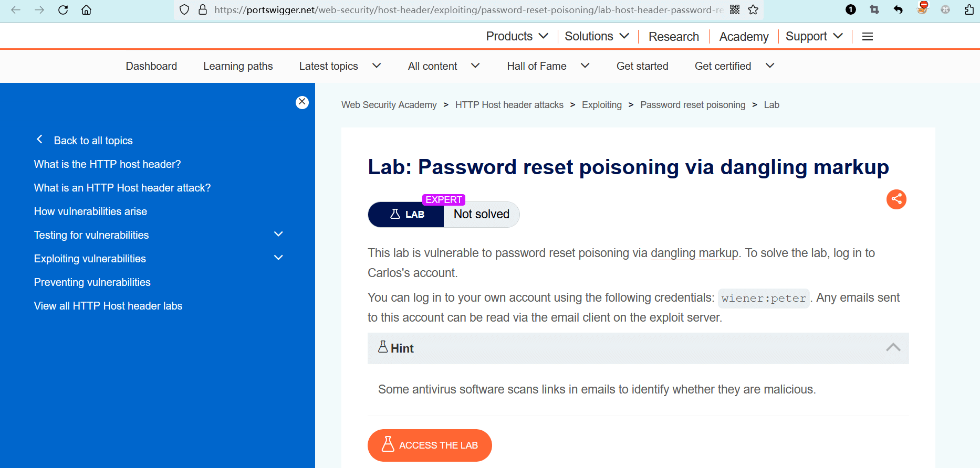The height and width of the screenshot is (468, 980).
Task: Click the orange share icon
Action: (896, 199)
